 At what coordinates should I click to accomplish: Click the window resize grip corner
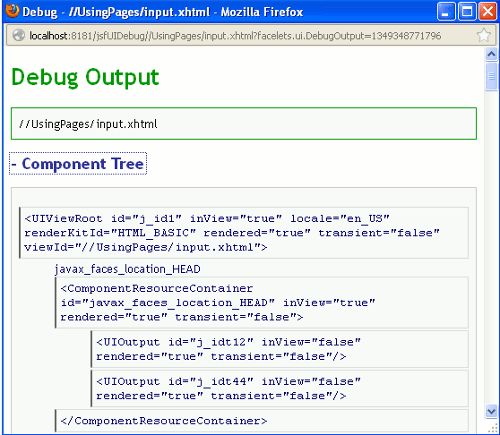coord(493,428)
